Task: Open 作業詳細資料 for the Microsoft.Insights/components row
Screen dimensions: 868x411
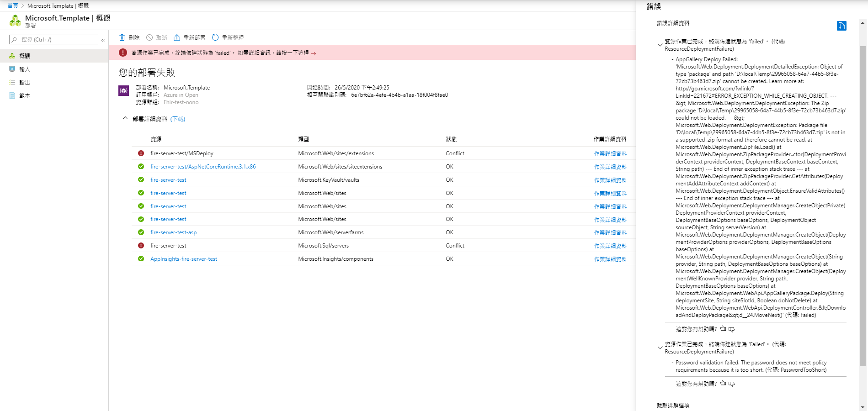Action: pyautogui.click(x=610, y=259)
